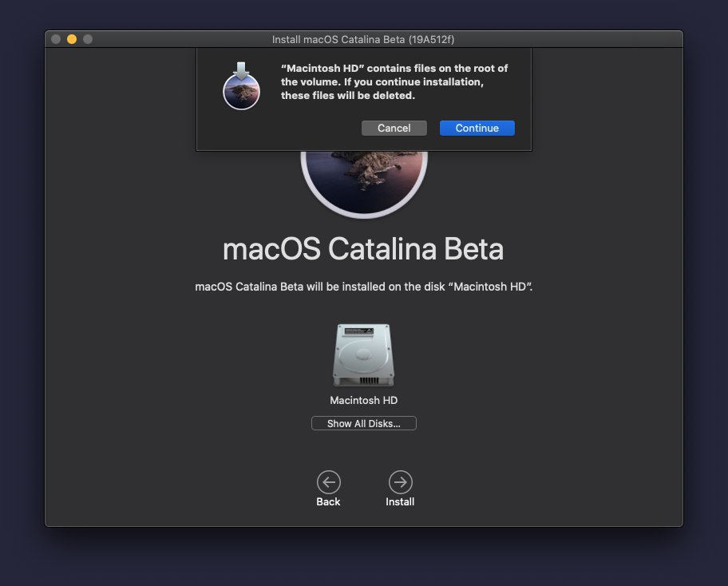This screenshot has height=586, width=728.
Task: Cancel the file deletion warning dialog
Action: pyautogui.click(x=394, y=129)
